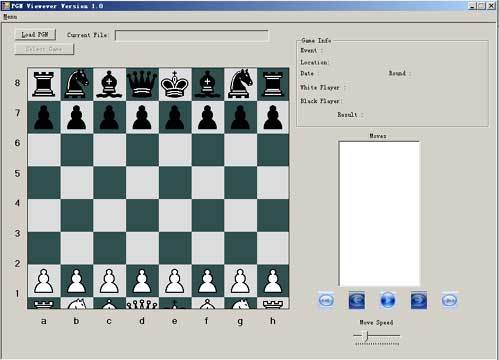Click the greyed-out Select Game button
The height and width of the screenshot is (360, 499).
[x=44, y=49]
